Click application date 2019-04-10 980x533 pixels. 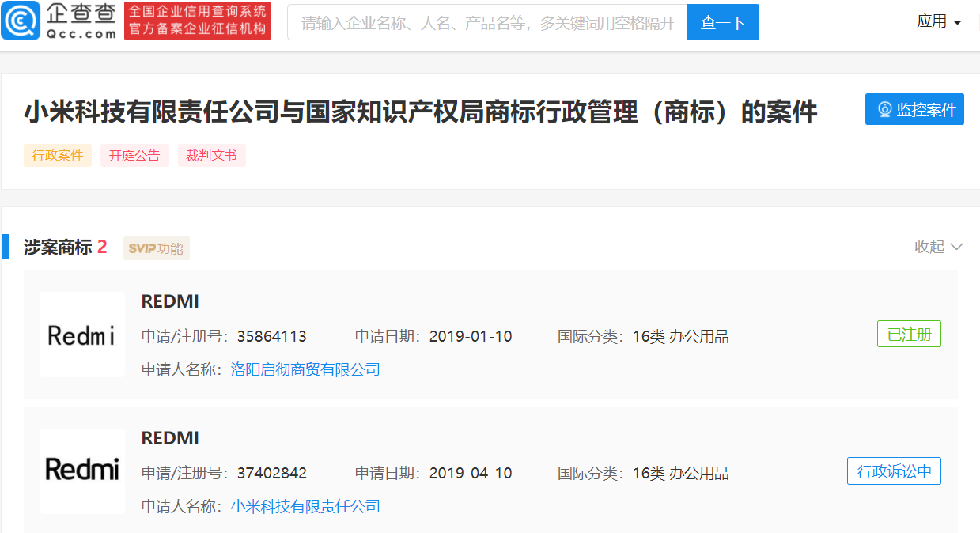coord(471,474)
